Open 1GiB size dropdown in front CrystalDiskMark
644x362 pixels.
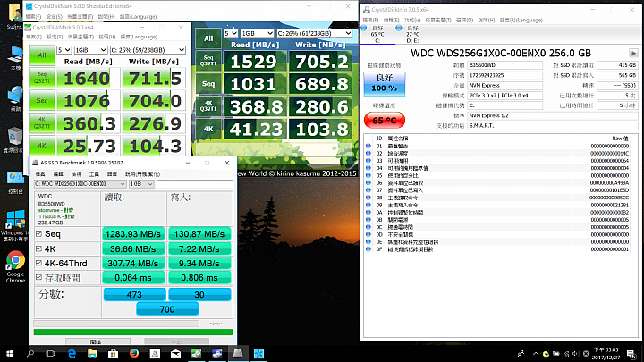[90, 50]
